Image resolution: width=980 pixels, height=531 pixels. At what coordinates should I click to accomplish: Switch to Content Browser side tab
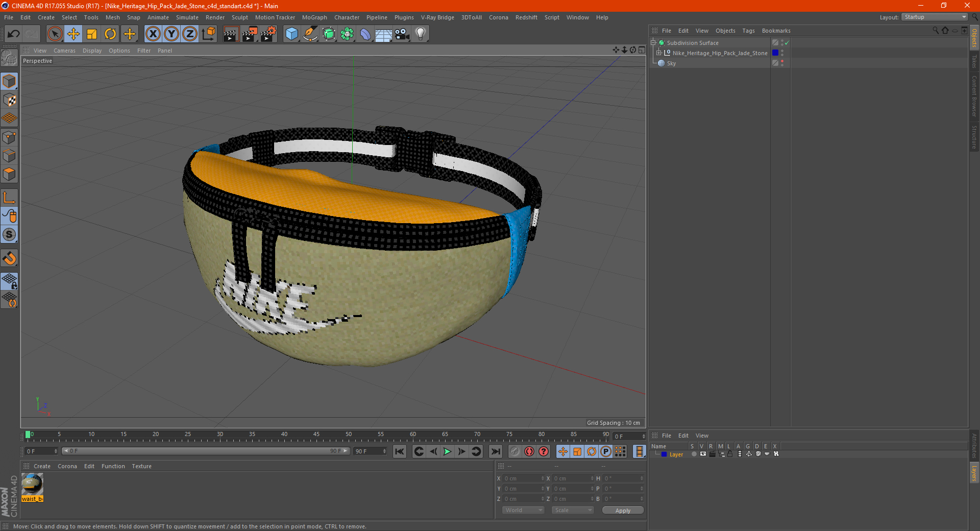[x=974, y=96]
